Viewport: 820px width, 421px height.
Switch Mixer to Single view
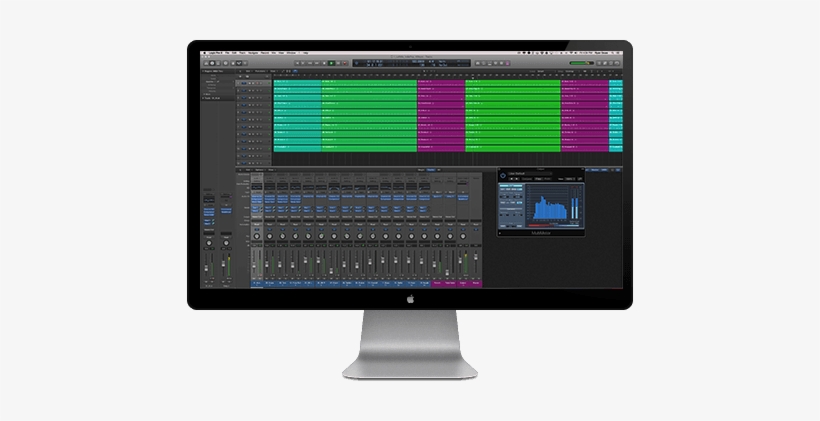tap(421, 170)
